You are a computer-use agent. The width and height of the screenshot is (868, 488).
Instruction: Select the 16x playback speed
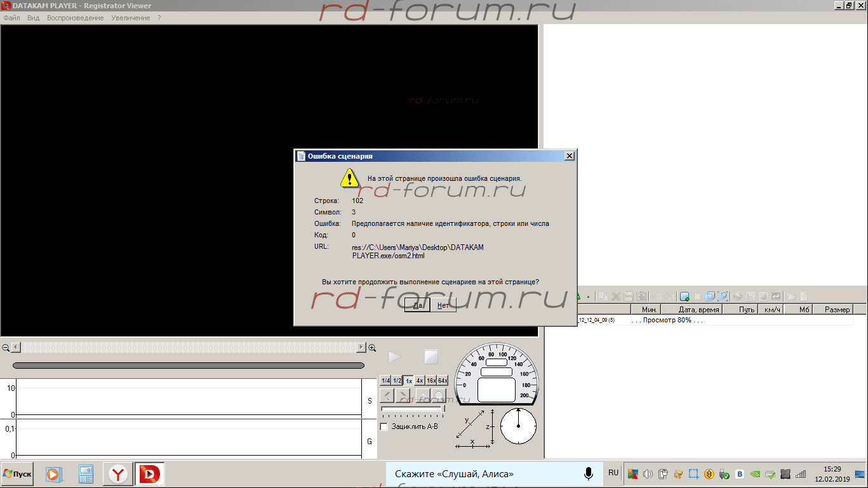pos(431,381)
